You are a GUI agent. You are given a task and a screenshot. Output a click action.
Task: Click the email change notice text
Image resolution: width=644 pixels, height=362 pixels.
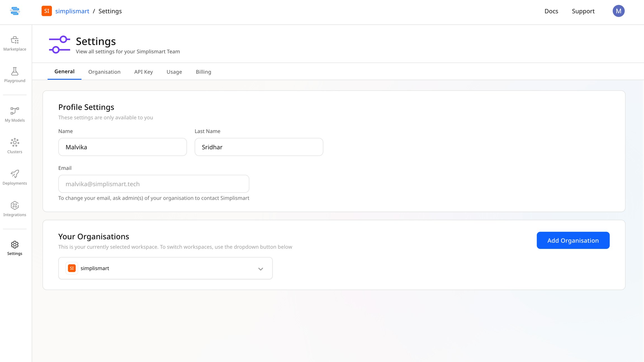pos(154,198)
